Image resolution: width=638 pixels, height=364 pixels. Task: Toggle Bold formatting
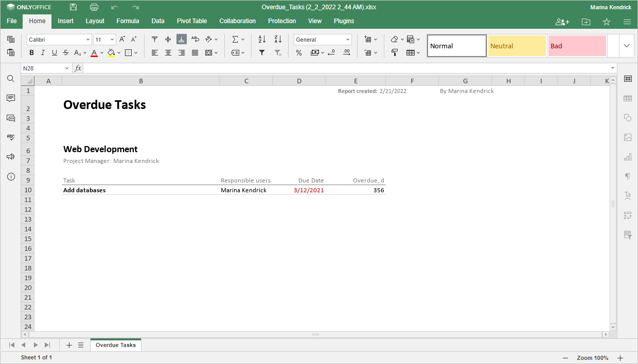click(x=31, y=52)
